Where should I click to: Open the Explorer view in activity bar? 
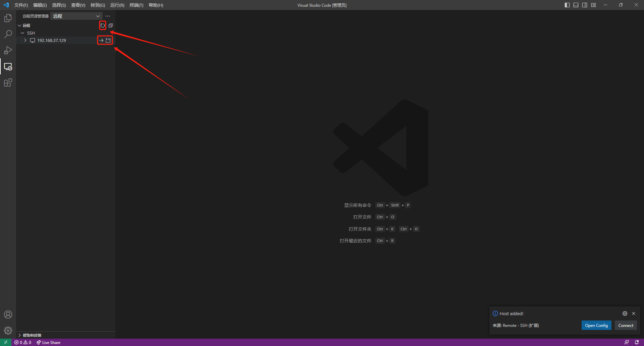tap(8, 18)
